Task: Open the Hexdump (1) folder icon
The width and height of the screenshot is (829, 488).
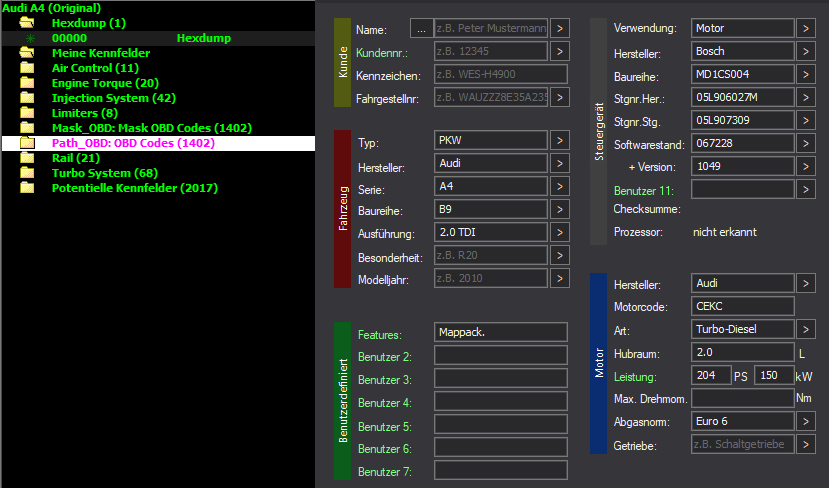Action: pyautogui.click(x=27, y=23)
